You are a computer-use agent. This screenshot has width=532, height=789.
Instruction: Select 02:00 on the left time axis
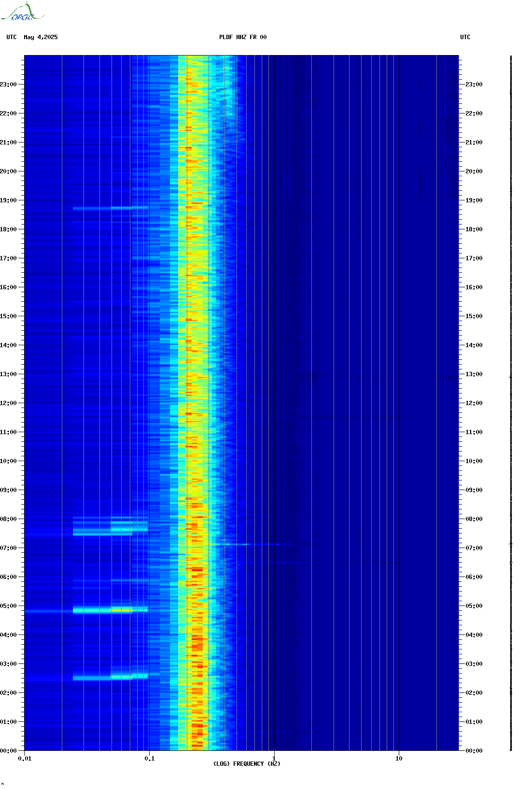pos(8,693)
